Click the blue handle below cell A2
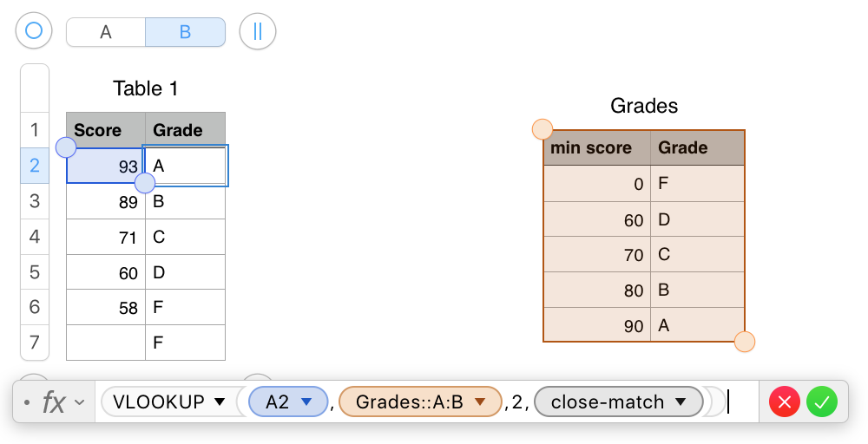868x444 pixels. [145, 182]
